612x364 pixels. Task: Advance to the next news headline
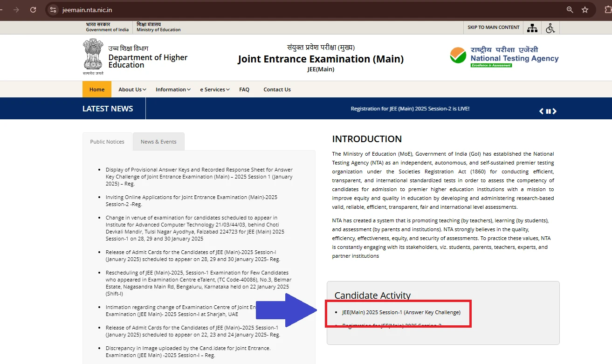(555, 111)
